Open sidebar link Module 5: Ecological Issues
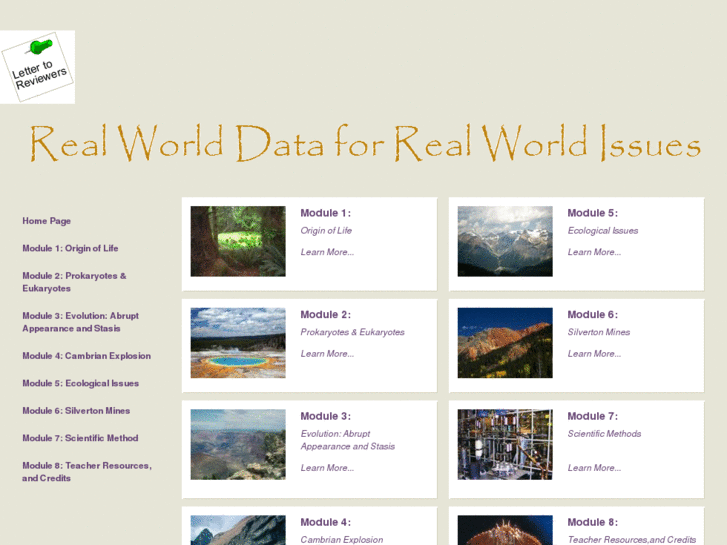The image size is (727, 545). pyautogui.click(x=80, y=383)
